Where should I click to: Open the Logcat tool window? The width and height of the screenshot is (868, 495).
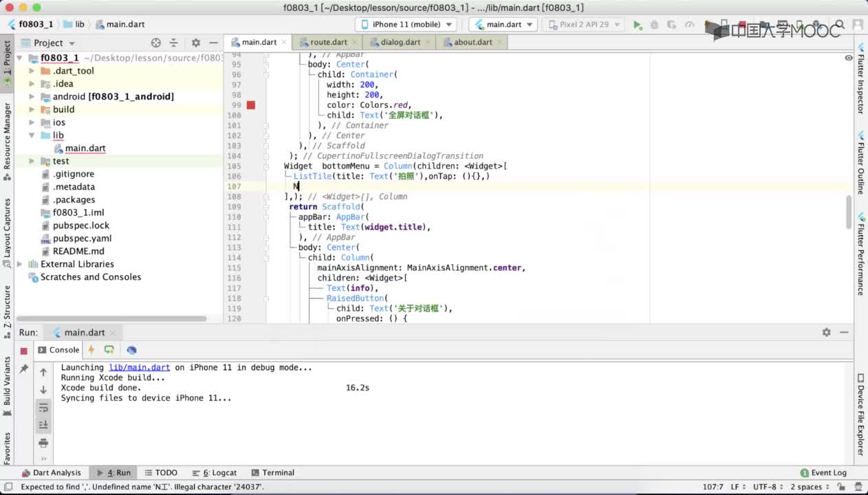215,473
